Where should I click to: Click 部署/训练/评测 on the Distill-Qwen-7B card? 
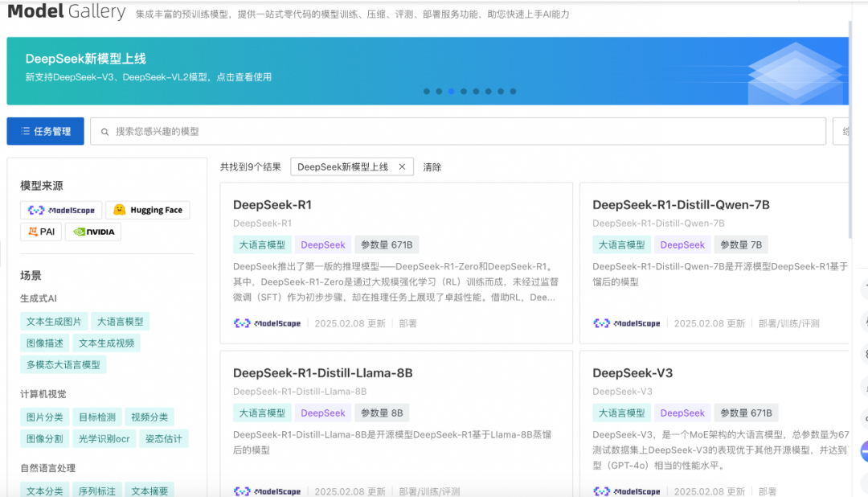point(789,323)
